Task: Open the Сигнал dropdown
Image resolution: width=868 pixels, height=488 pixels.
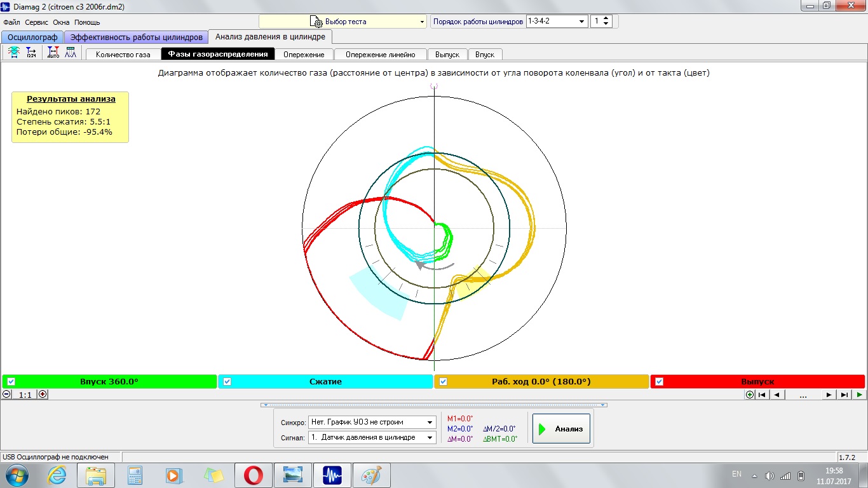Action: 372,437
